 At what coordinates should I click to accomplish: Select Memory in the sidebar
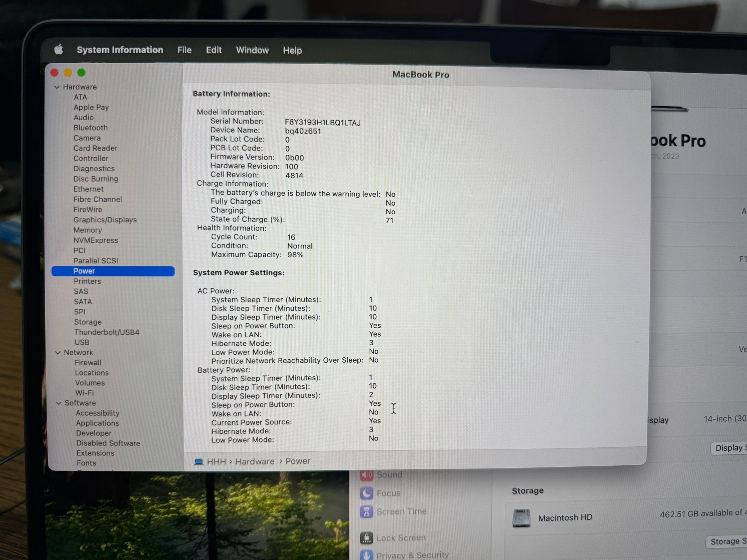point(88,230)
